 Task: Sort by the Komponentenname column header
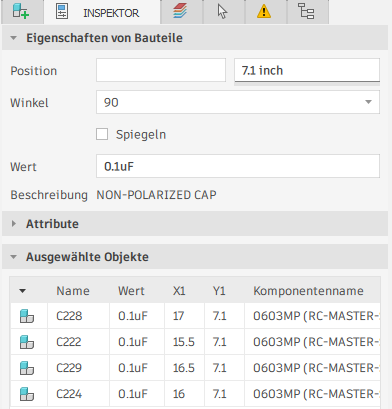308,291
